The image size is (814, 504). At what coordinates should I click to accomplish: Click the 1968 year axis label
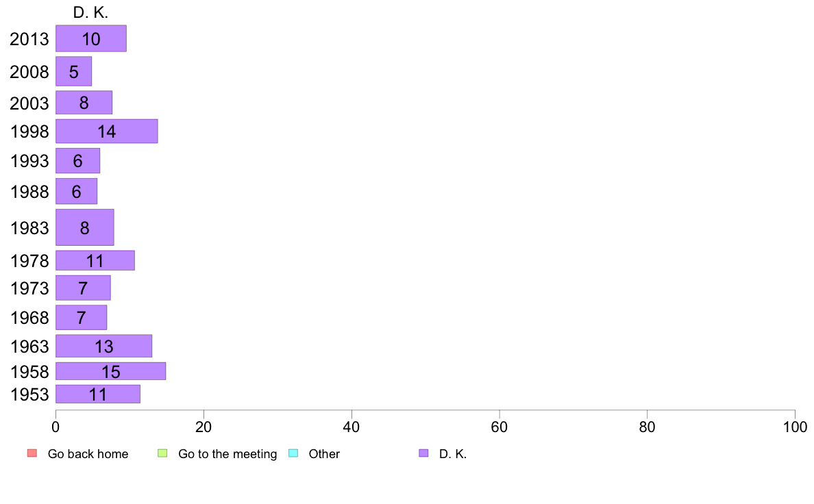pos(29,318)
